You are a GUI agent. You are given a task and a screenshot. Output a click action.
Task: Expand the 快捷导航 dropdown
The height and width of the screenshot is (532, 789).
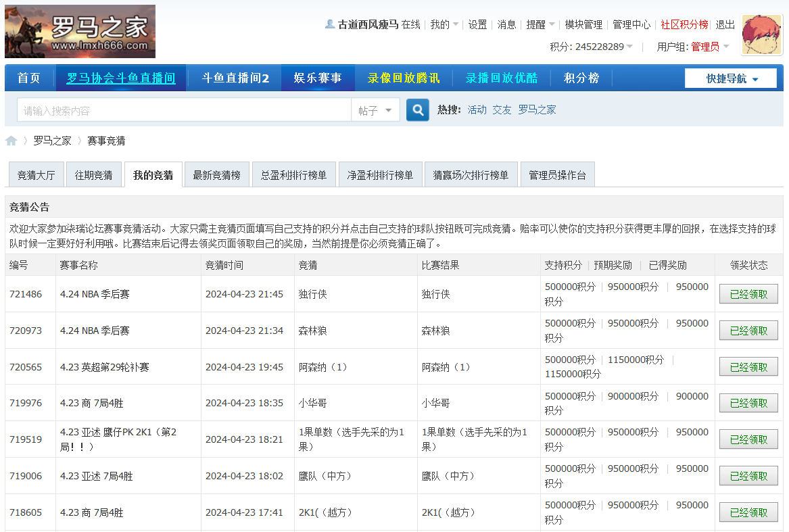pos(732,78)
